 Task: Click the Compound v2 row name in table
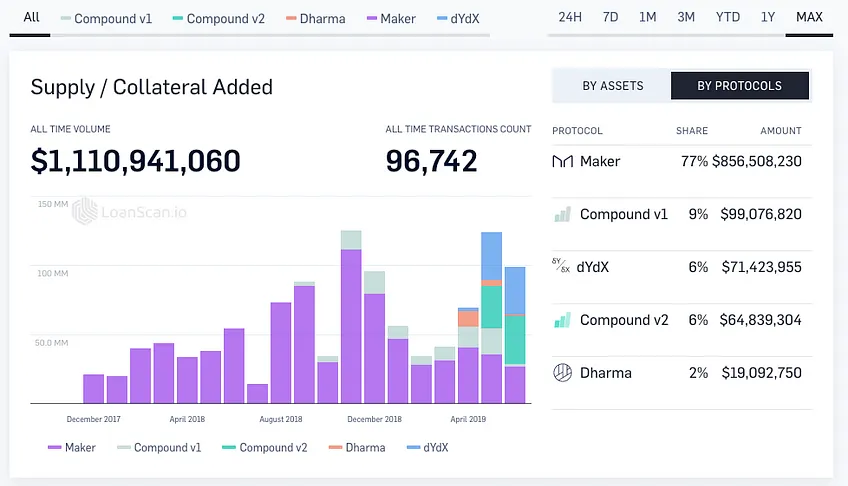pyautogui.click(x=624, y=320)
